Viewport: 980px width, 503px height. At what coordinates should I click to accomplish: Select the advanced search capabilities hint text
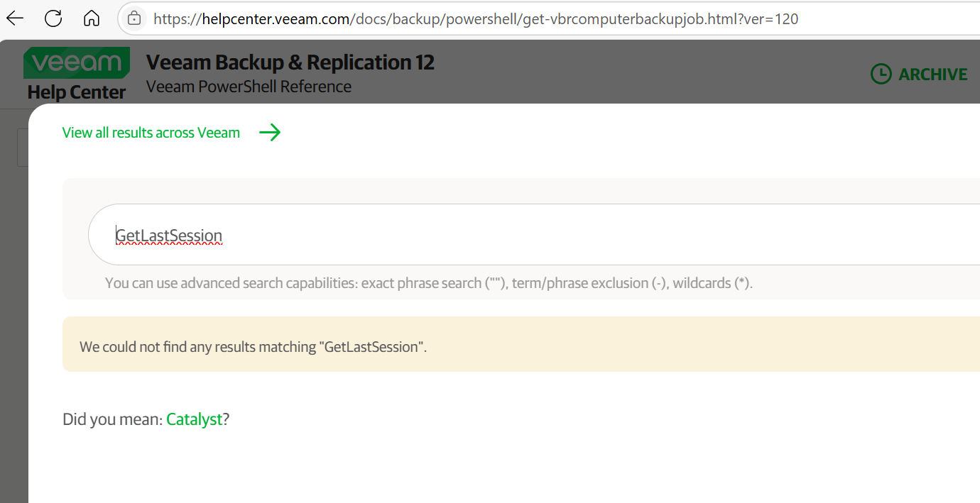pos(429,283)
